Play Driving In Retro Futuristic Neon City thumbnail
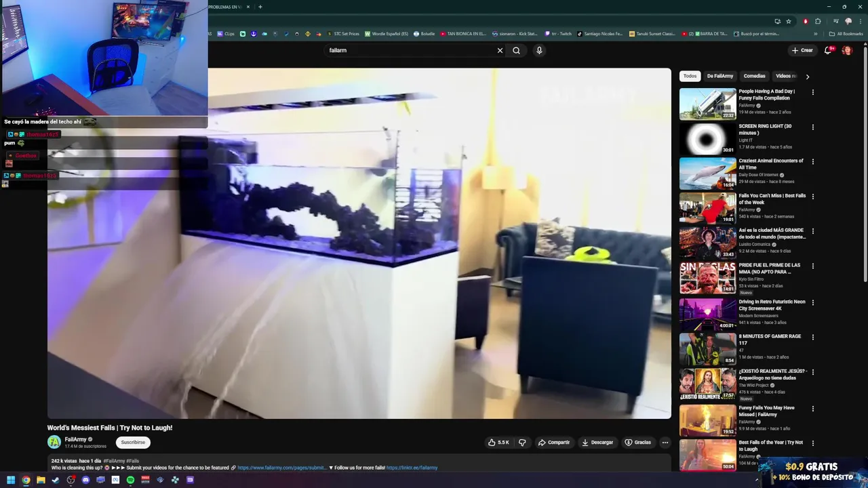 point(707,314)
